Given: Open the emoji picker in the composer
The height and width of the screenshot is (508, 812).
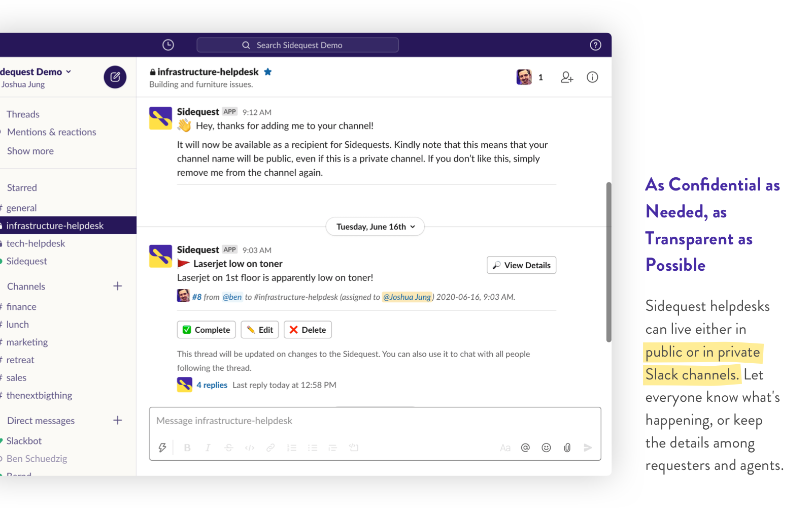Looking at the screenshot, I should [546, 448].
